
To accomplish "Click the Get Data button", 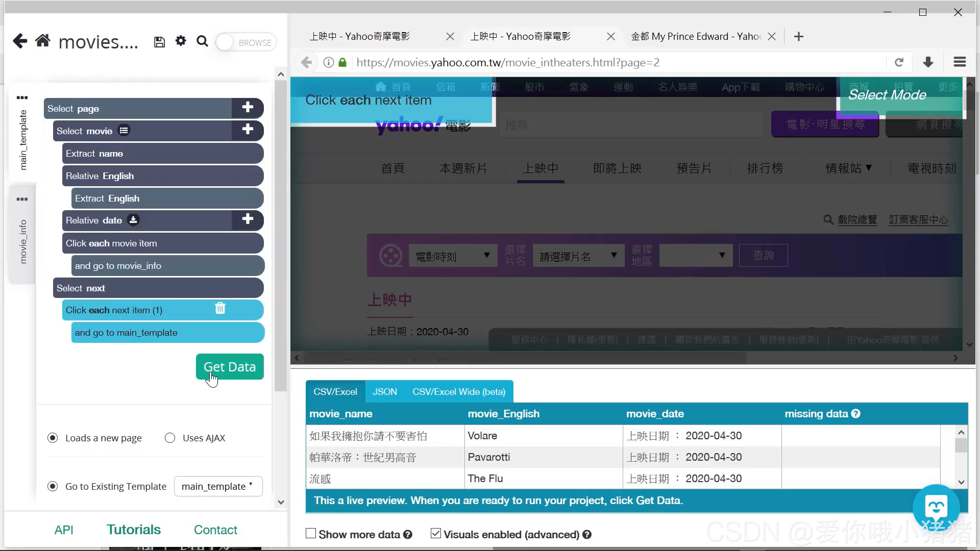I will click(230, 366).
